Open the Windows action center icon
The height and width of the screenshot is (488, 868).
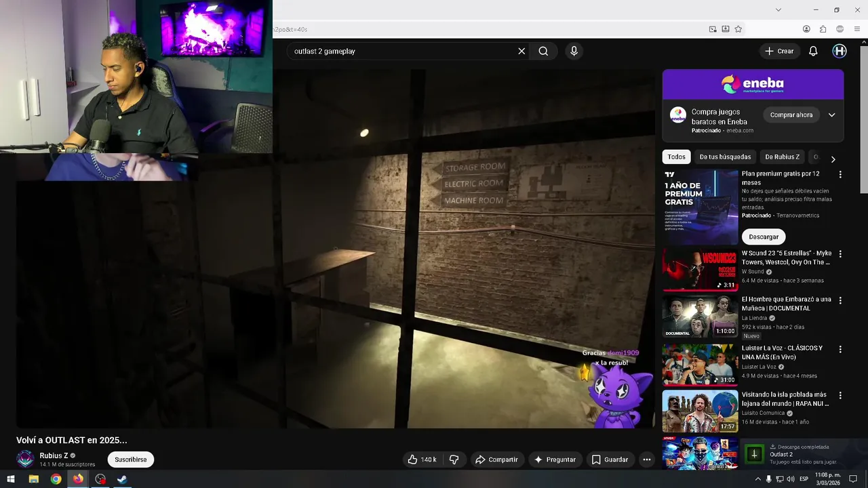tap(853, 479)
